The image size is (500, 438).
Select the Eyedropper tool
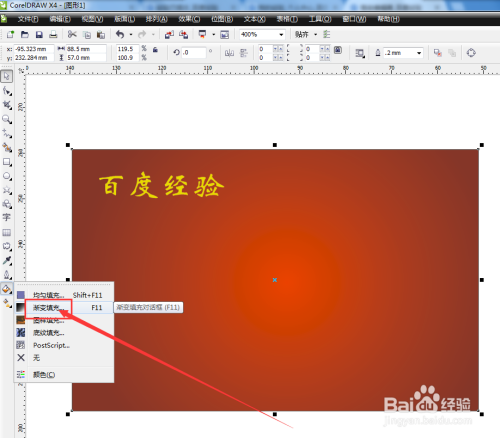7,261
